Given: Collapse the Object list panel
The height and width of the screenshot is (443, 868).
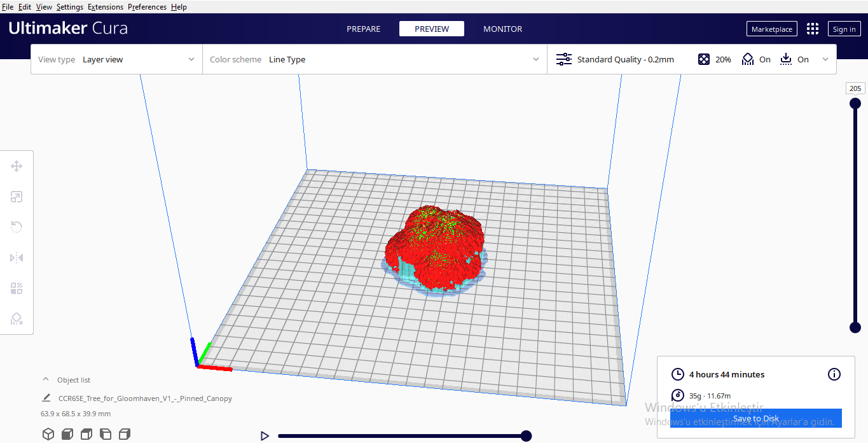Looking at the screenshot, I should (45, 379).
